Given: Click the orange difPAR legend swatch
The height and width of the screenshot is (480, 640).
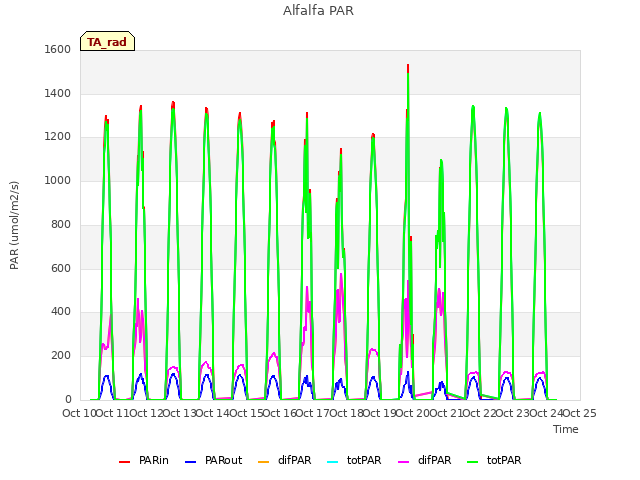Looking at the screenshot, I should coord(264,461).
